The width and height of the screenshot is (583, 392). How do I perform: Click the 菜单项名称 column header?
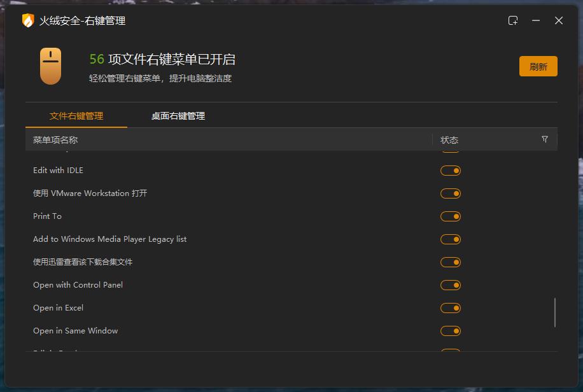pos(54,139)
